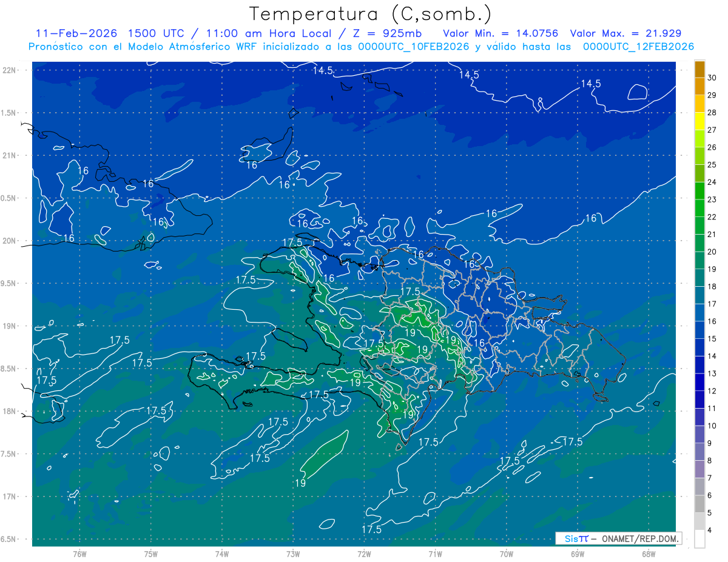Screen dimensions: 728x562
Task: Select 'Valor Min. = 14.0756' text
Action: tap(500, 33)
